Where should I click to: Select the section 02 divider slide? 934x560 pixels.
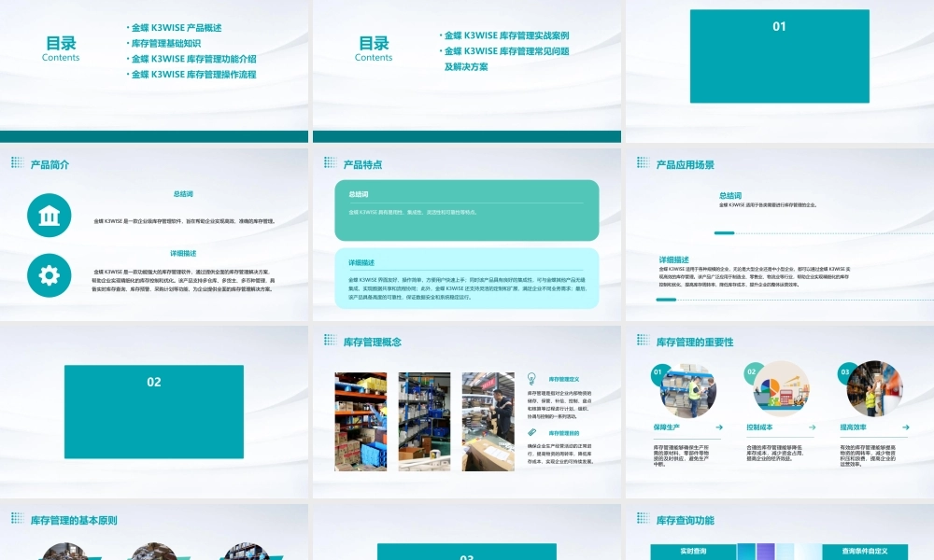click(x=154, y=412)
